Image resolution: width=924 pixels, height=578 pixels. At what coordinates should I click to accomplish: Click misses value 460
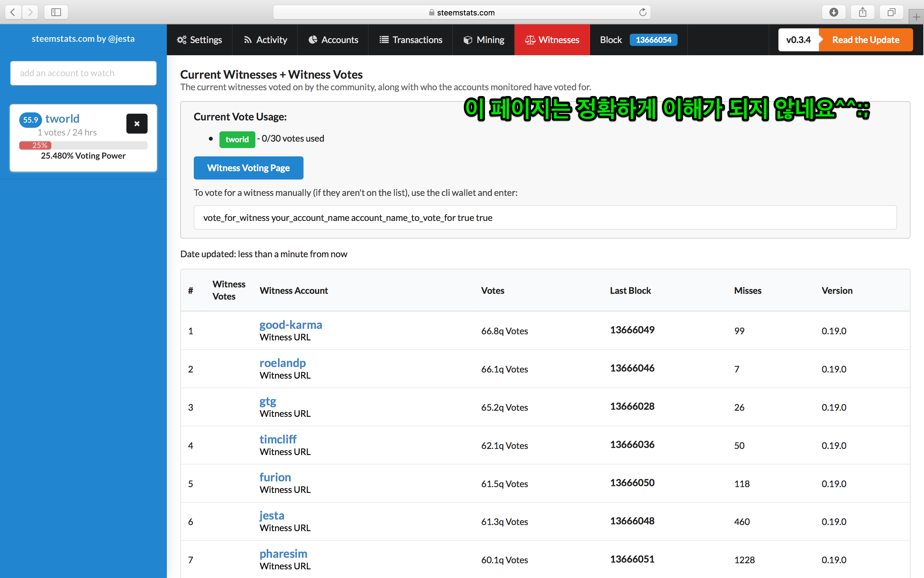[742, 522]
